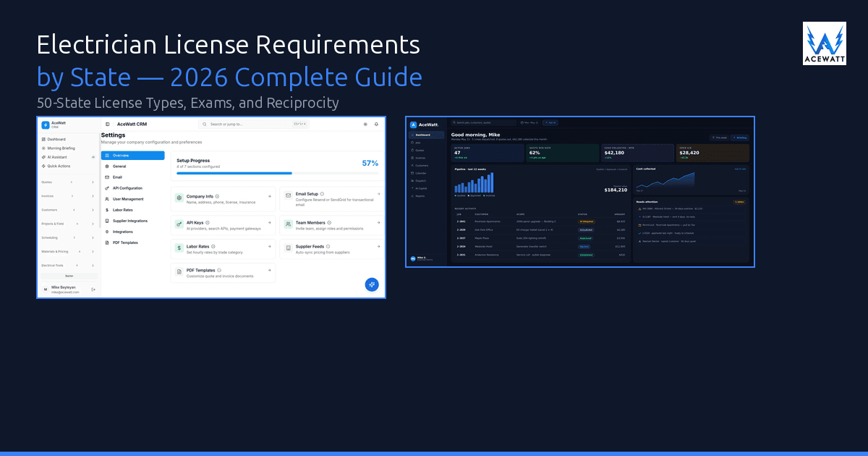
Task: Select the Email settings tab
Action: tap(133, 177)
